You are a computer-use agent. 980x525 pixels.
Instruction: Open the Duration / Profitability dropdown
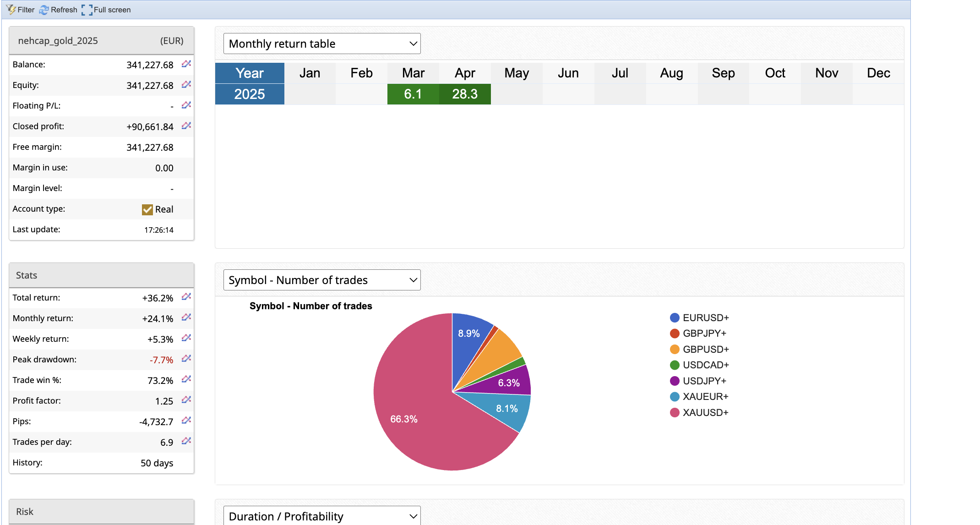click(x=322, y=516)
